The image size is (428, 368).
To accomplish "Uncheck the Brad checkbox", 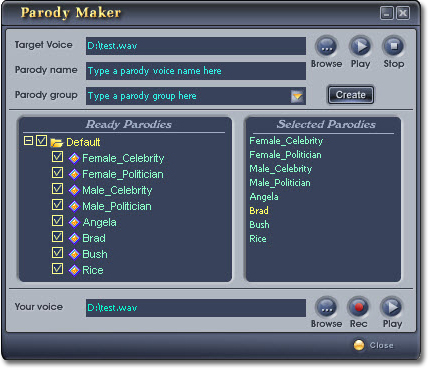I will click(x=57, y=236).
